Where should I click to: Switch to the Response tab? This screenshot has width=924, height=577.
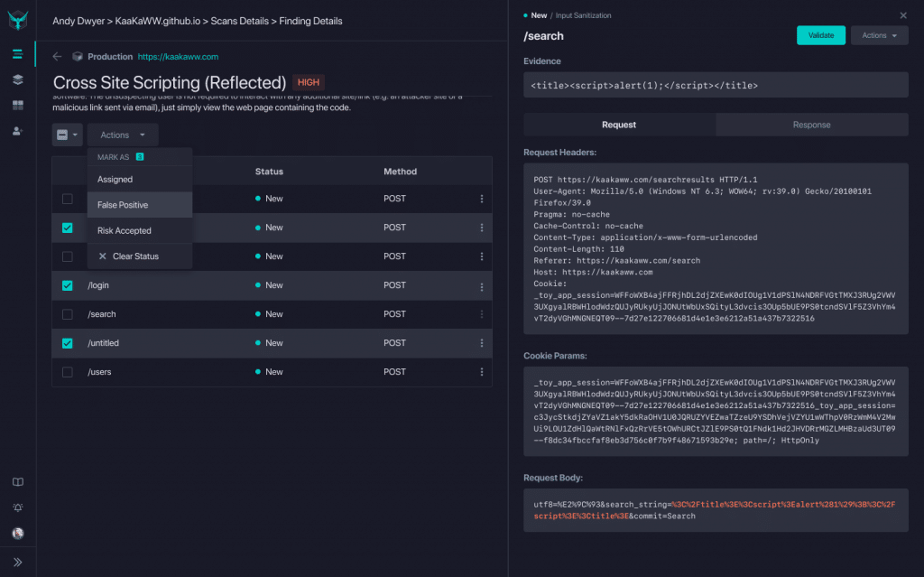pyautogui.click(x=811, y=125)
